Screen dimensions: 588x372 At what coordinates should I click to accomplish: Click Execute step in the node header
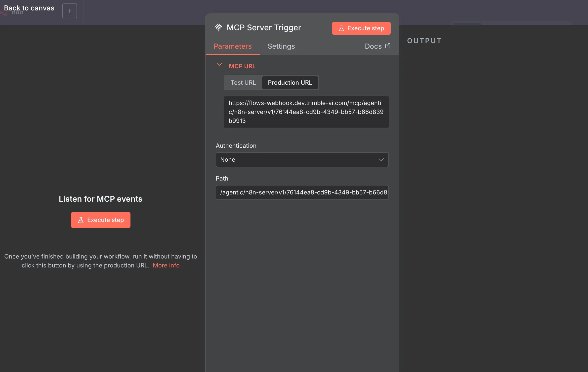click(361, 28)
